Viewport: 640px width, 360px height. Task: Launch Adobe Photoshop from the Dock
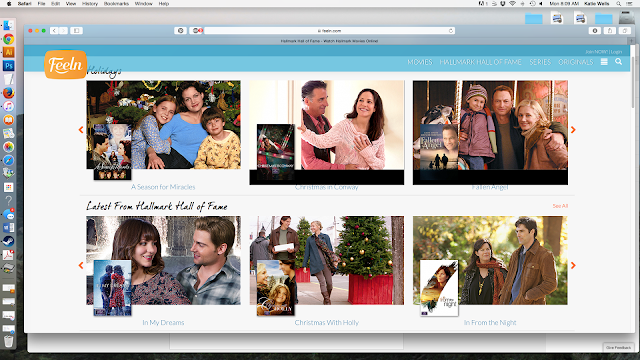[x=9, y=66]
